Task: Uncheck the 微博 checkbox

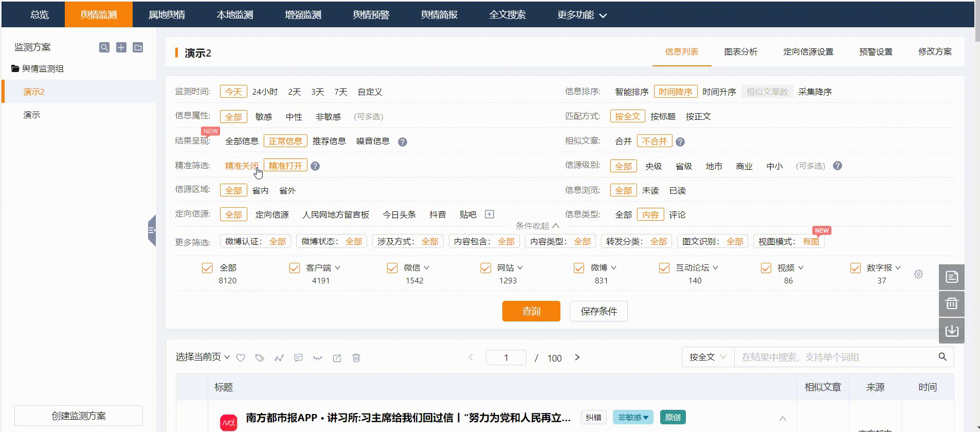Action: (579, 268)
